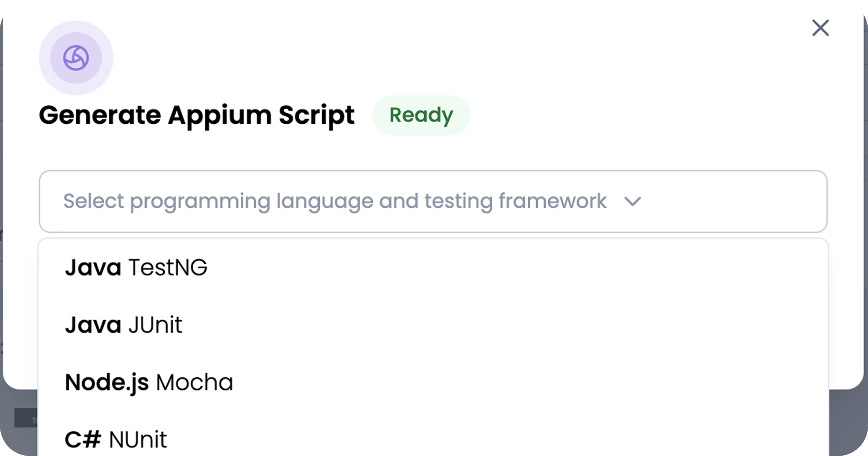868x456 pixels.
Task: Click the green Ready status badge
Action: pos(421,115)
